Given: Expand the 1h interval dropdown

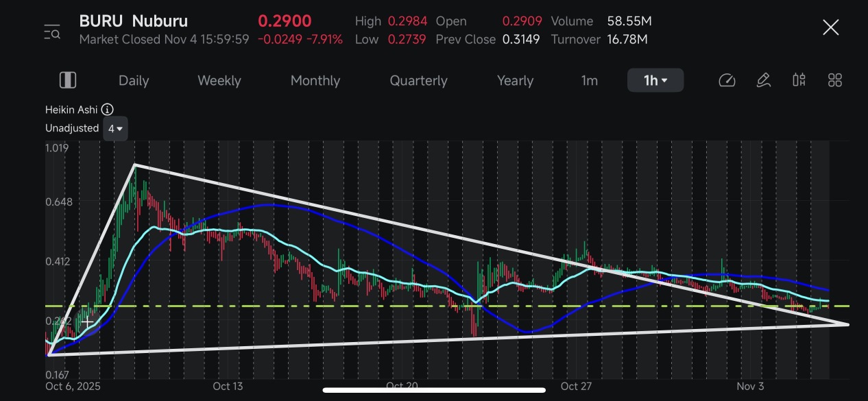Looking at the screenshot, I should tap(655, 80).
